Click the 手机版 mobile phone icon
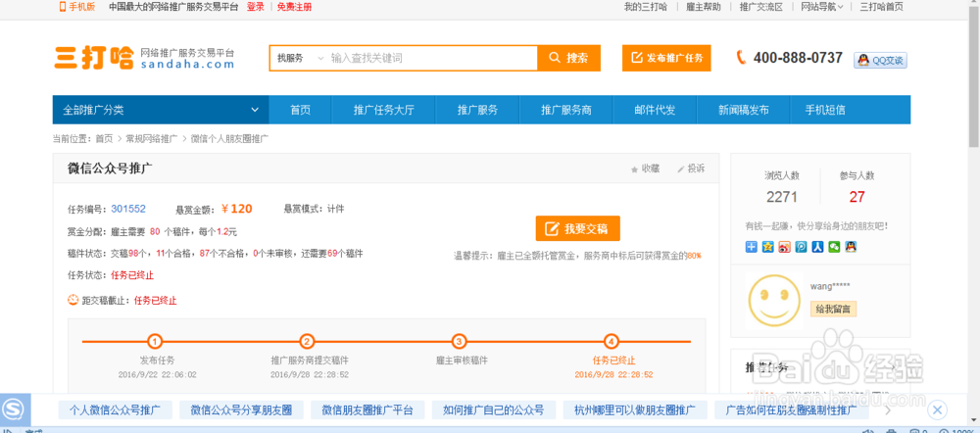Screen dimensions: 980x433 63,7
